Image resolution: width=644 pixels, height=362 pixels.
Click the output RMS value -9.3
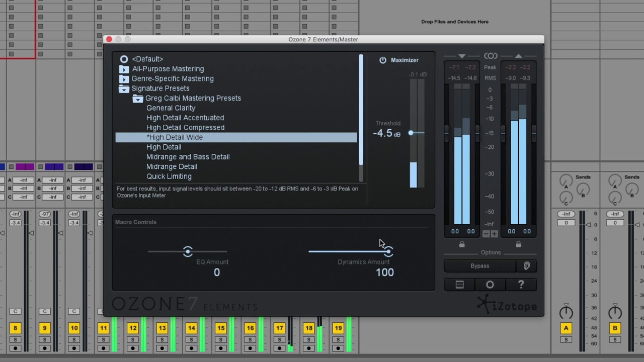(525, 78)
